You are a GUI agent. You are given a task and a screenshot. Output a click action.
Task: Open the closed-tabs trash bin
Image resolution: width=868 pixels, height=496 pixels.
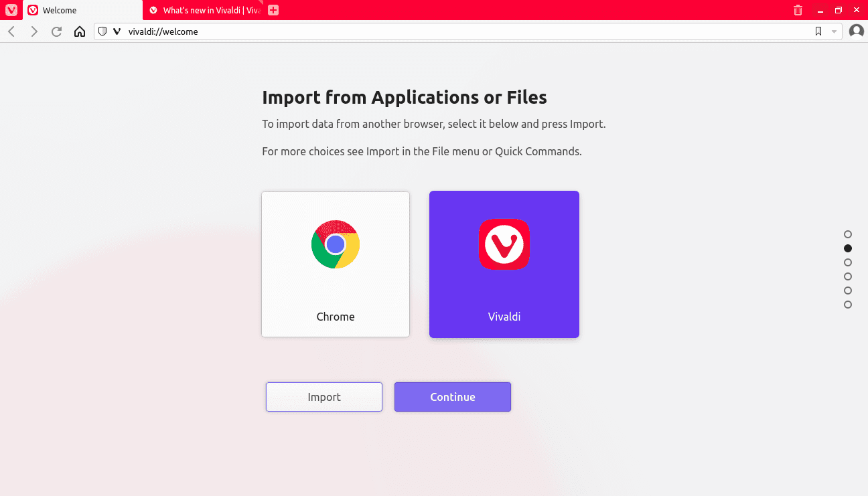pyautogui.click(x=797, y=10)
